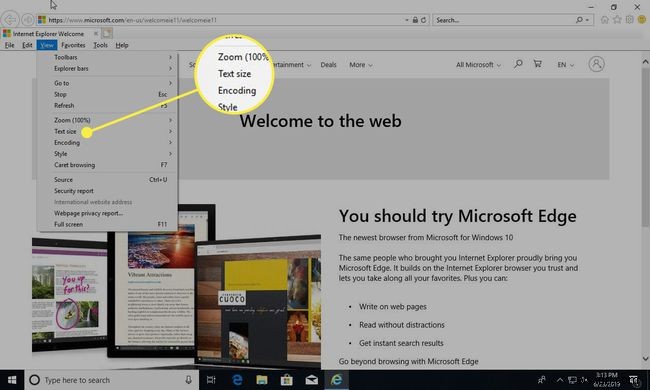Open the Edit menu
Viewport: 650px width, 390px height.
point(27,45)
